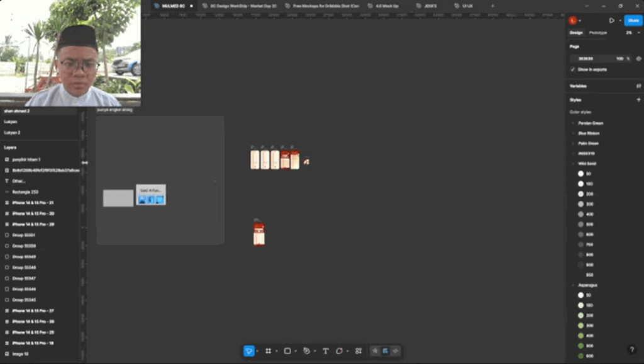This screenshot has height=364, width=644.
Task: Click the blue Share button
Action: (x=633, y=20)
